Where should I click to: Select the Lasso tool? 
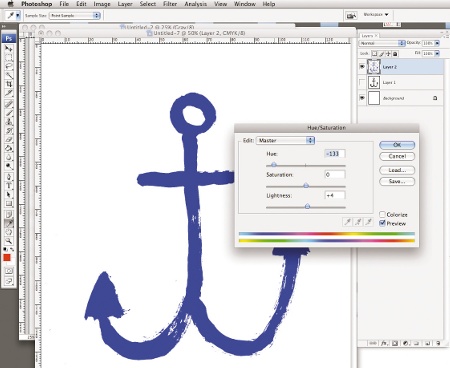point(8,66)
